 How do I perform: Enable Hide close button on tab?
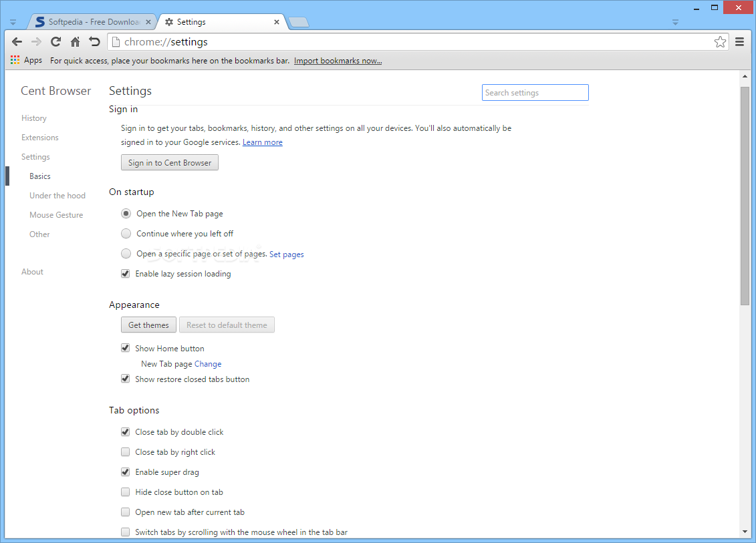[126, 492]
